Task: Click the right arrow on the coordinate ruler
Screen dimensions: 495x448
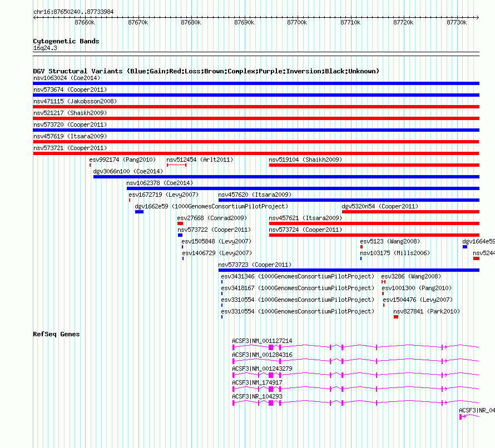Action: coord(477,17)
